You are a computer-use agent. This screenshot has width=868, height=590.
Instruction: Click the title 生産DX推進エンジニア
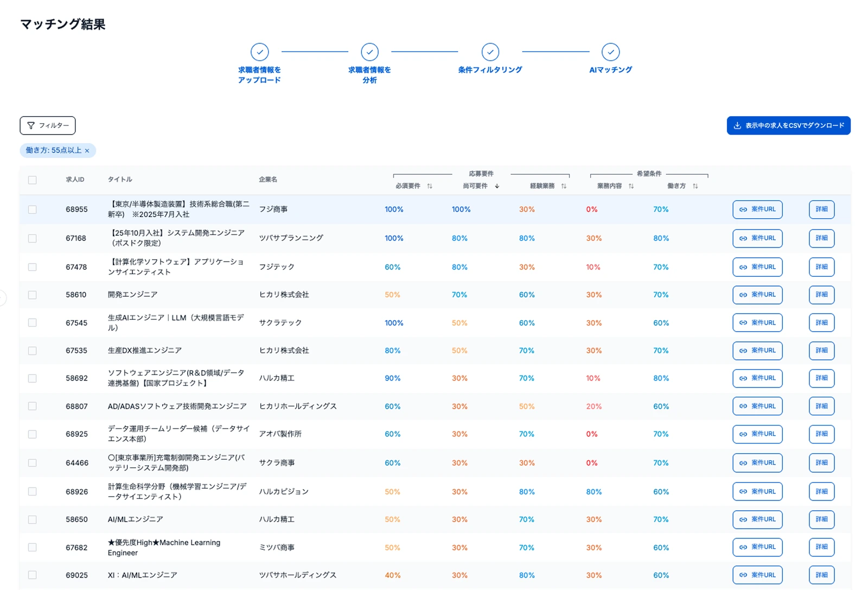click(145, 351)
